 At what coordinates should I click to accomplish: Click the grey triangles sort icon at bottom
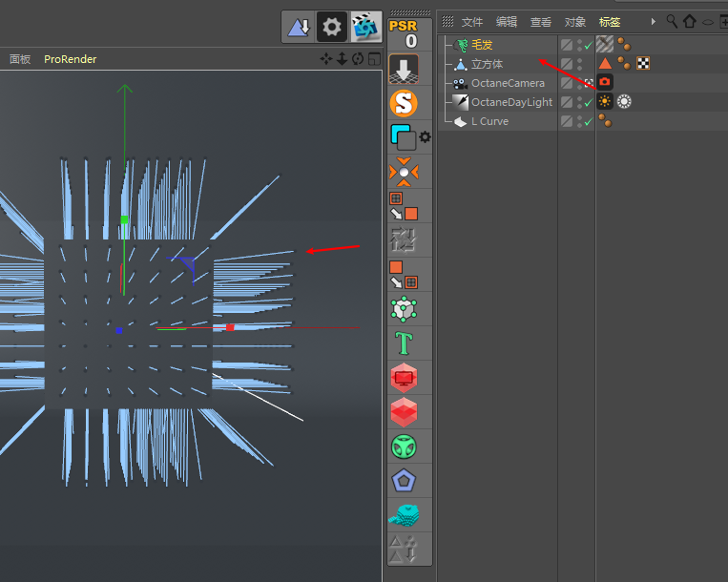point(404,550)
